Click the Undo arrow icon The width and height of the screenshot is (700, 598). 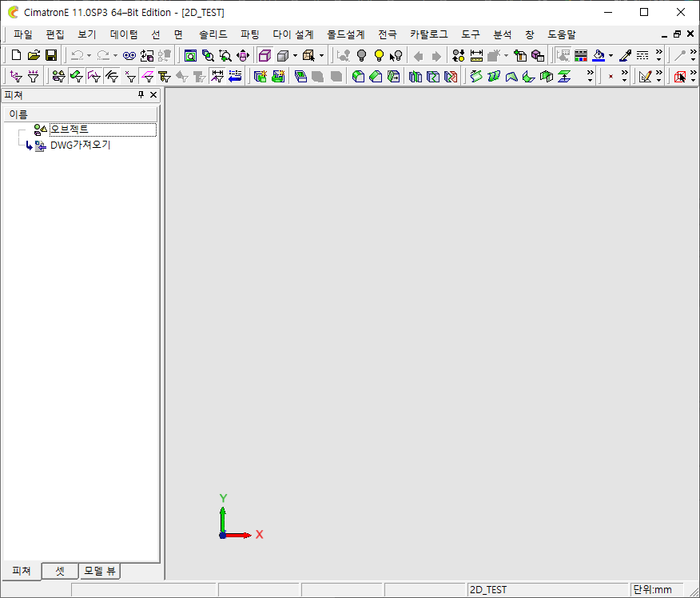coord(78,55)
